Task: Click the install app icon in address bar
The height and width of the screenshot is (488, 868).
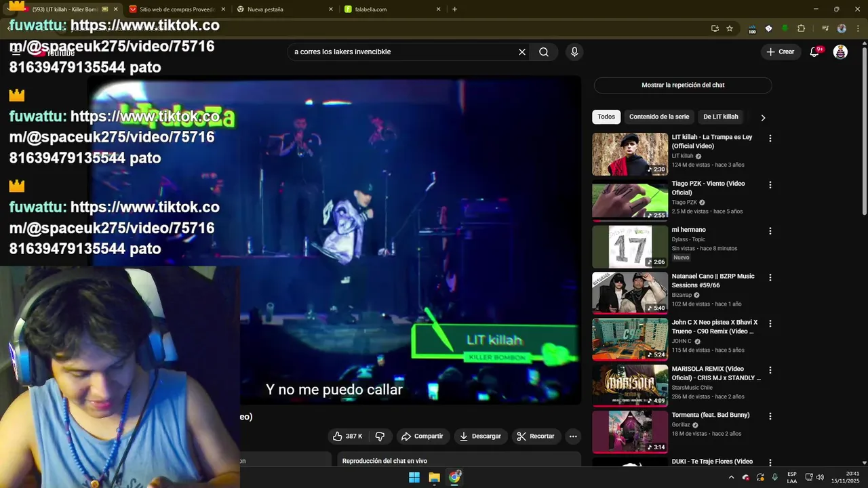Action: [715, 28]
